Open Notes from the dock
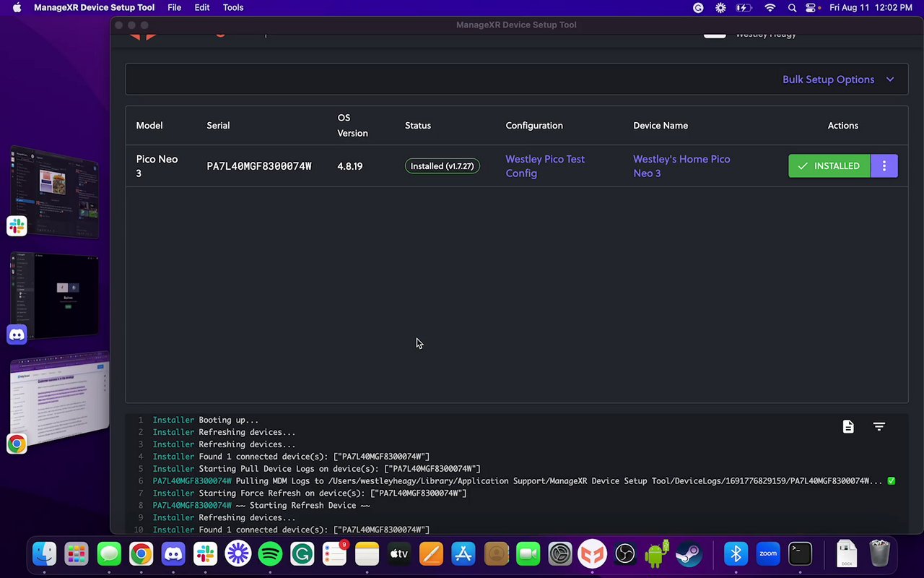 tap(367, 554)
